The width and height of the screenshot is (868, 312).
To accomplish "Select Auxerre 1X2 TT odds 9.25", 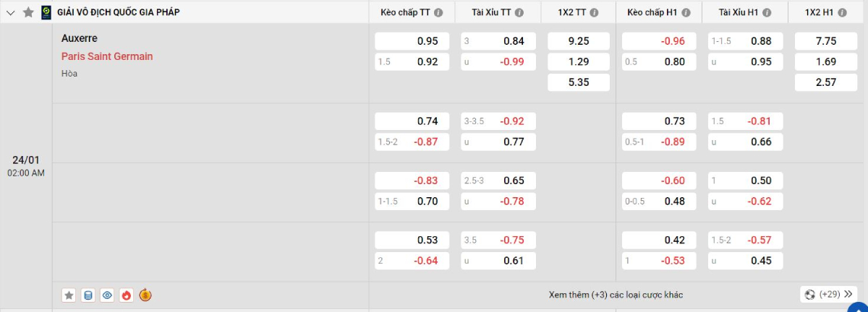I will click(578, 41).
